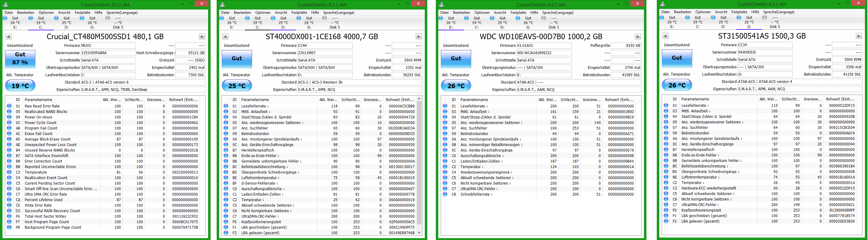Click 26 °C temperature button in ST31500541AS window
Screen dimensions: 868x240
(677, 85)
